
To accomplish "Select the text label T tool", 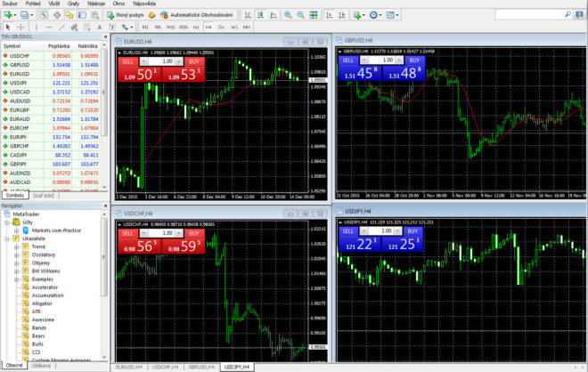I will [x=112, y=27].
